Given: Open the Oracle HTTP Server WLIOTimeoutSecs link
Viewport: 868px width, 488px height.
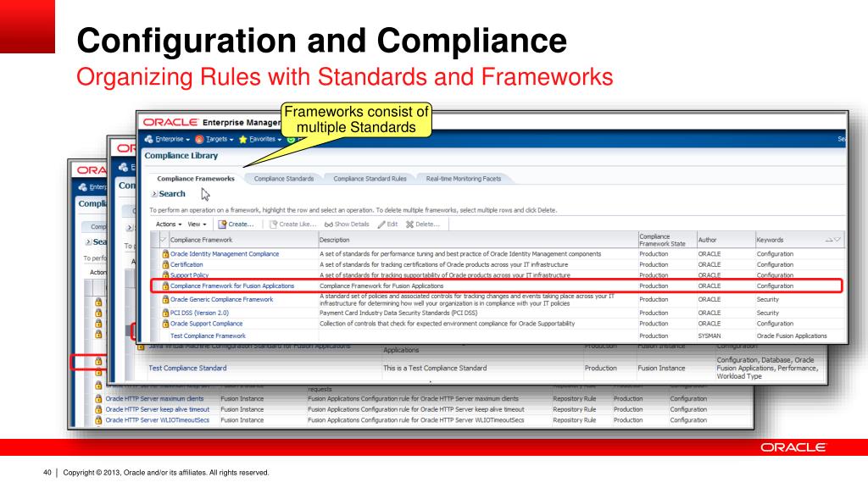Looking at the screenshot, I should pos(157,420).
